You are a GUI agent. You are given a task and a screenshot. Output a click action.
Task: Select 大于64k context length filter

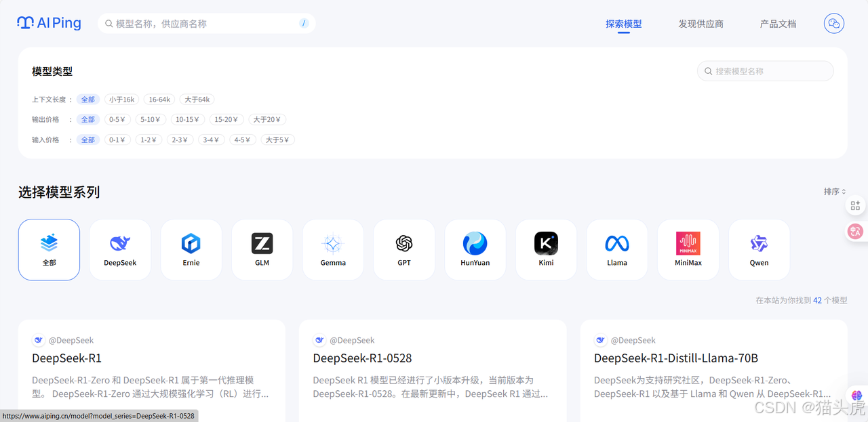click(x=197, y=100)
